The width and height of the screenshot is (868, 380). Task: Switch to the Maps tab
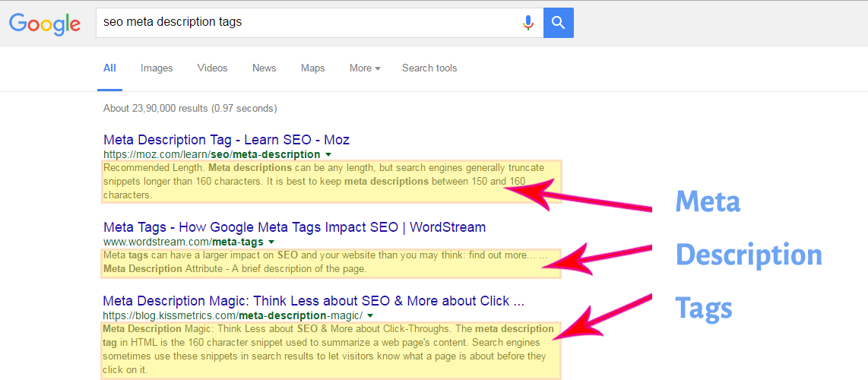tap(312, 68)
